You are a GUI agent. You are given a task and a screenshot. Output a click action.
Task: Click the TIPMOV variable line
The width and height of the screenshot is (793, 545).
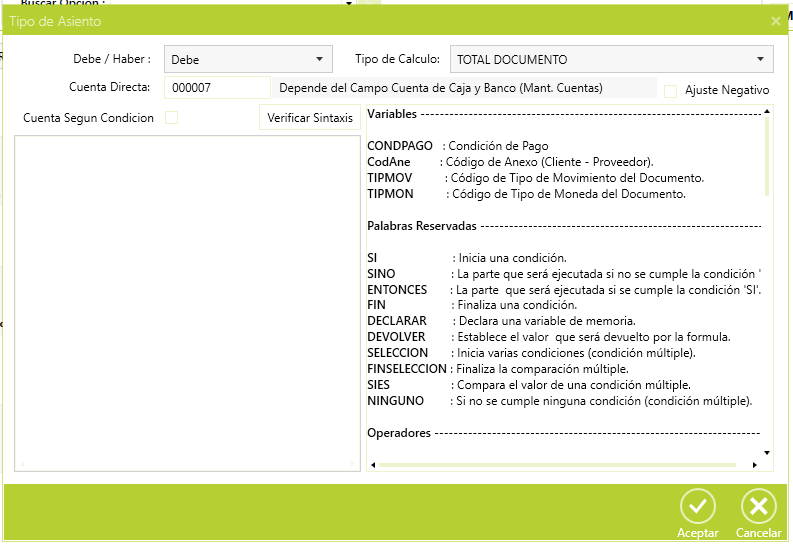[536, 178]
